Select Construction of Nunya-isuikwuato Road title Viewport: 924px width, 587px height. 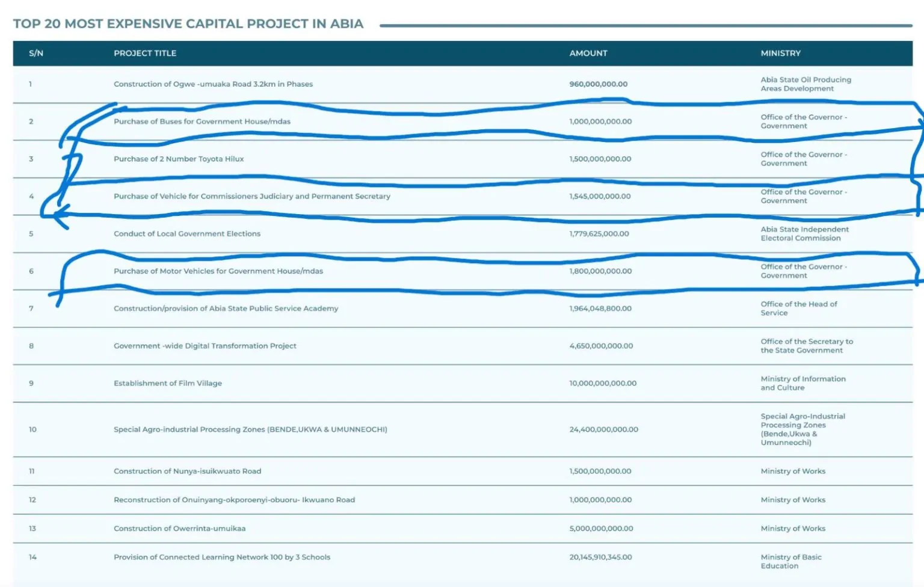pyautogui.click(x=187, y=472)
